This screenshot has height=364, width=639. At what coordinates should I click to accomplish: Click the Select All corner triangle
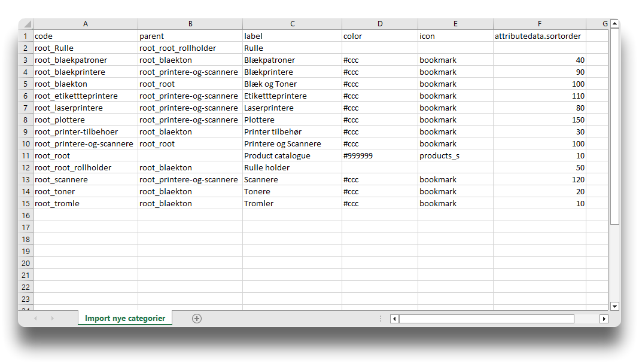26,24
